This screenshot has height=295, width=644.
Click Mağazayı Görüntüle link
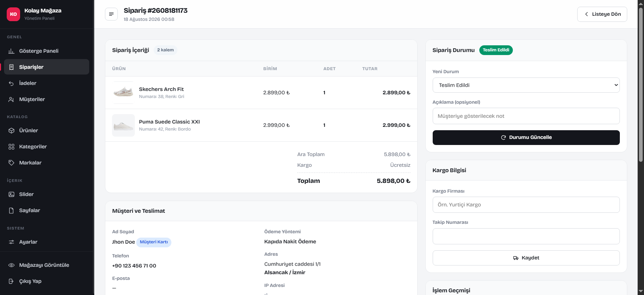[x=47, y=265]
